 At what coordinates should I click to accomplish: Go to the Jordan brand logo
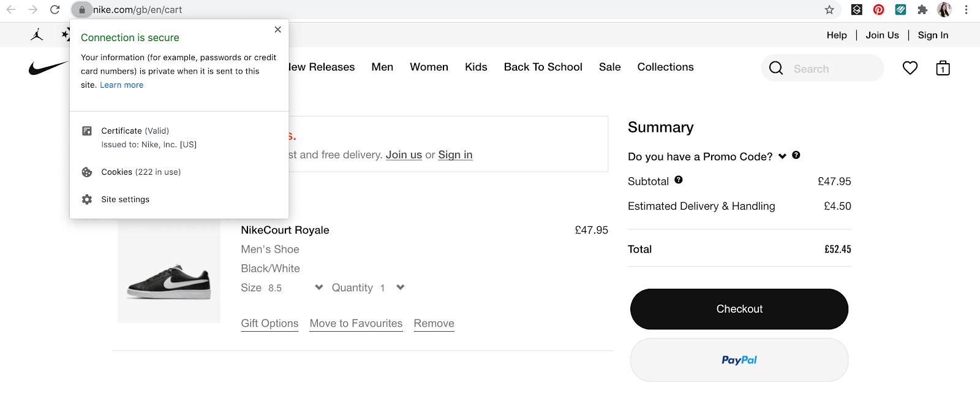tap(37, 35)
